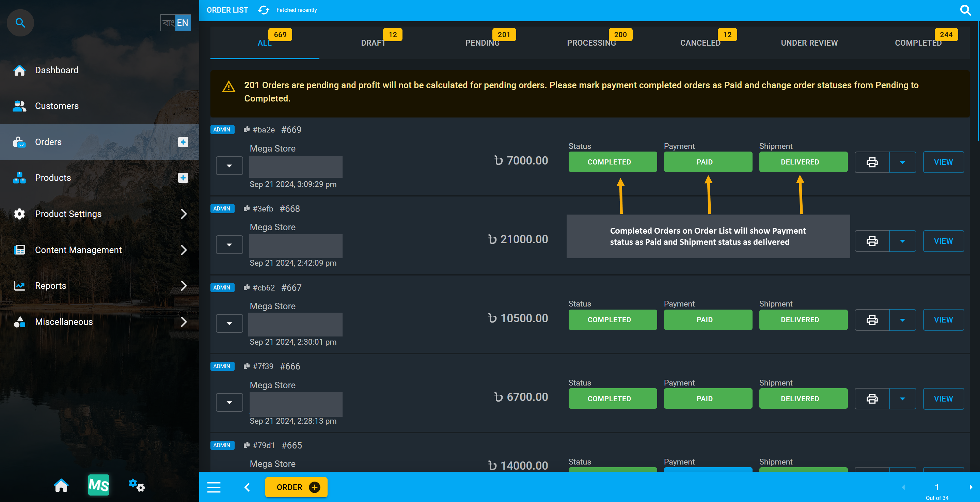Expand the dropdown arrow for order #669
This screenshot has height=502, width=980.
pos(229,165)
